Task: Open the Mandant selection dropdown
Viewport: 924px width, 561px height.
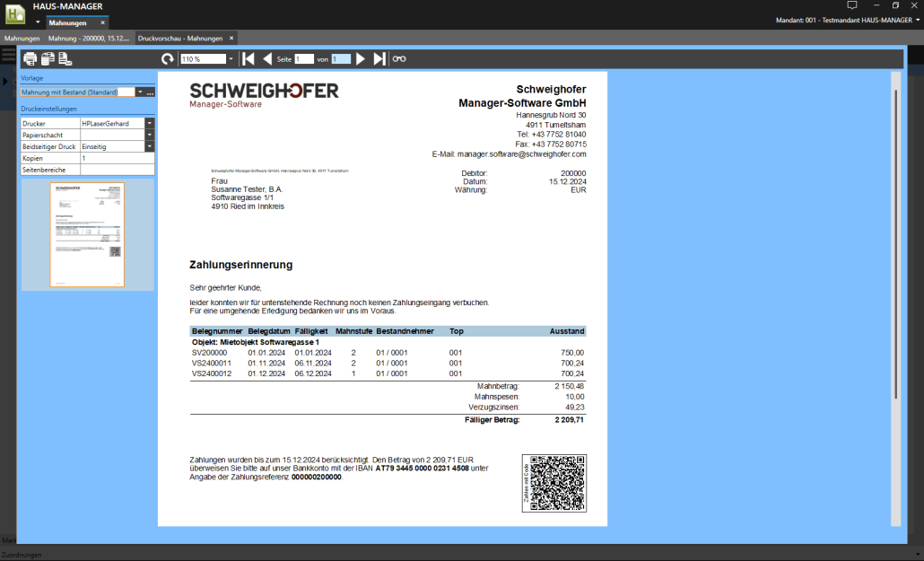Action: click(918, 20)
